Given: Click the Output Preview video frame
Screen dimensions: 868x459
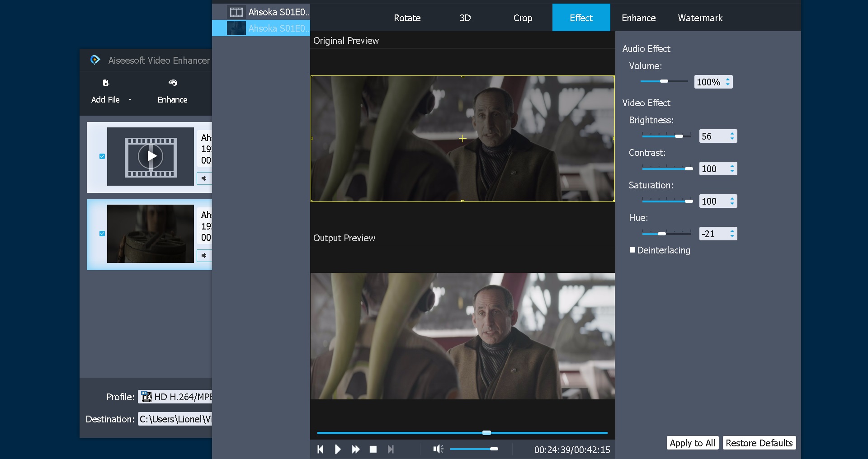Looking at the screenshot, I should pos(462,336).
